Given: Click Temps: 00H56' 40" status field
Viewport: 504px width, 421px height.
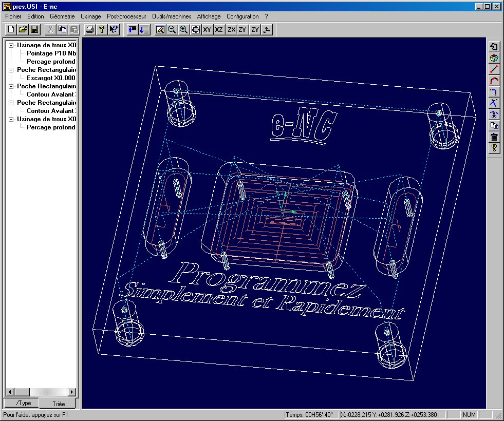Looking at the screenshot, I should (x=311, y=414).
